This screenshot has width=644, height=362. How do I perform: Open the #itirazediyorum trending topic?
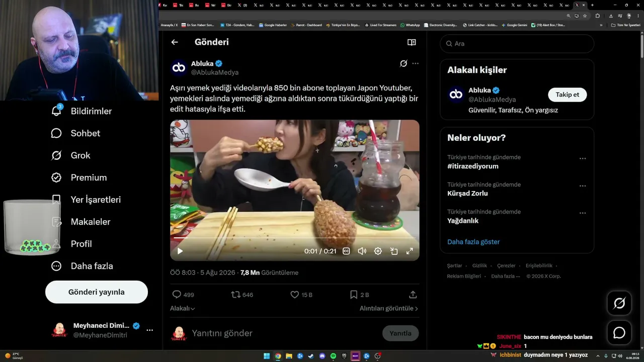473,166
